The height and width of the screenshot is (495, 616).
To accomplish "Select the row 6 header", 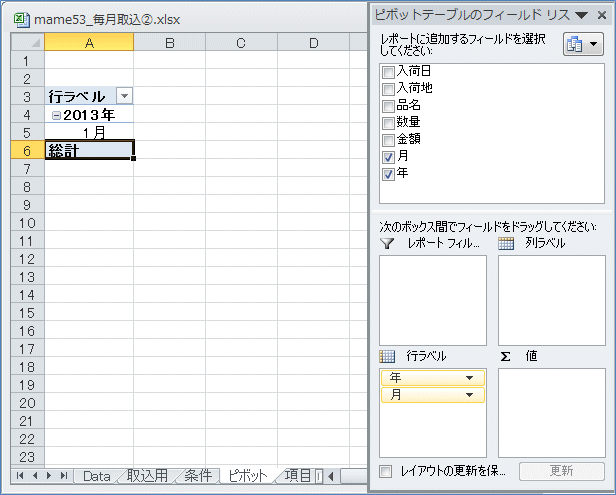I will click(x=28, y=150).
